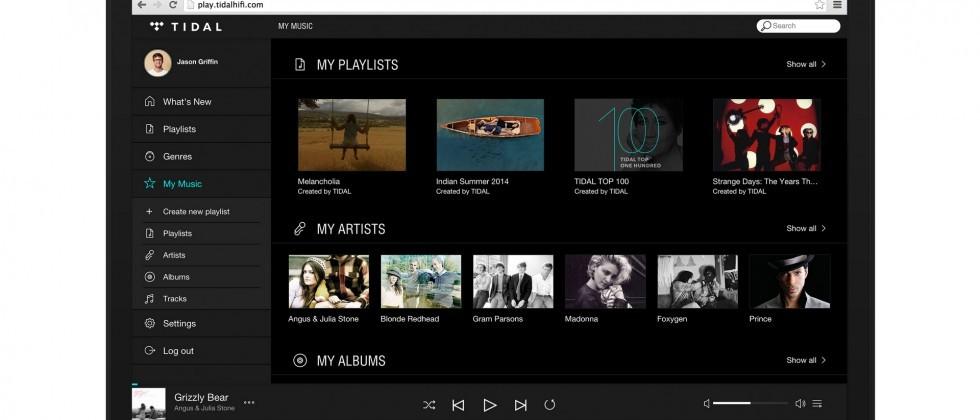Click the now playing album art
Screen dimensions: 980x420
click(x=149, y=404)
